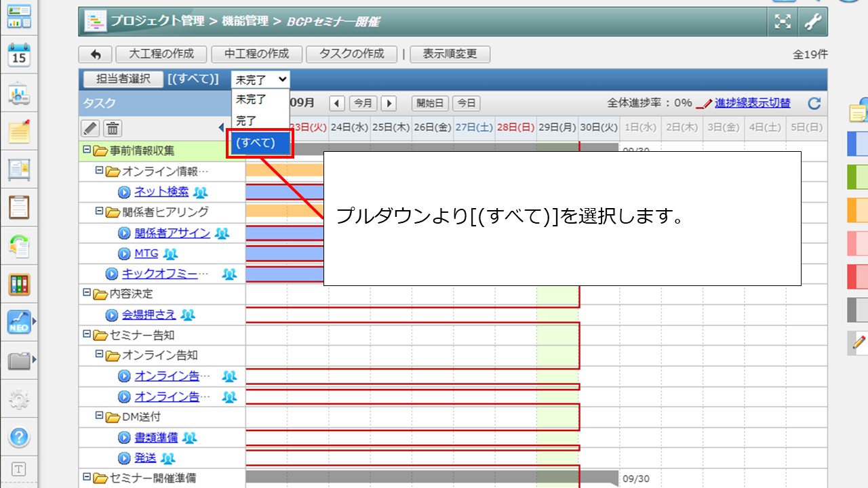Click the fullscreen expand icon in title bar
Viewport: 868px width, 488px height.
[783, 22]
